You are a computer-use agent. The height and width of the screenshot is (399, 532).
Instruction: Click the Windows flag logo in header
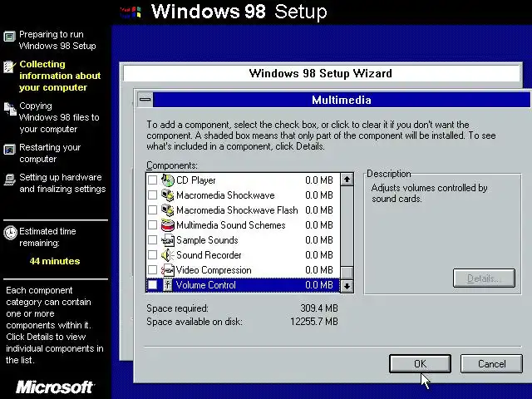pos(131,12)
